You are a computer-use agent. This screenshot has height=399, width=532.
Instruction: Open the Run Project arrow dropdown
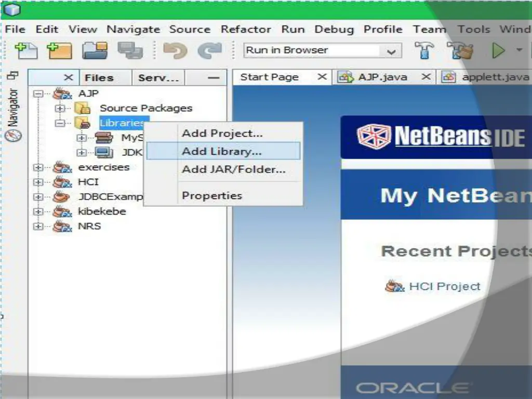pos(519,50)
